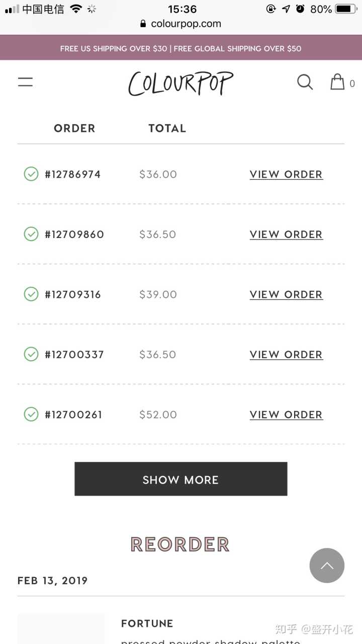This screenshot has width=362, height=644.
Task: Open the Fortune palette product title
Action: click(x=147, y=623)
